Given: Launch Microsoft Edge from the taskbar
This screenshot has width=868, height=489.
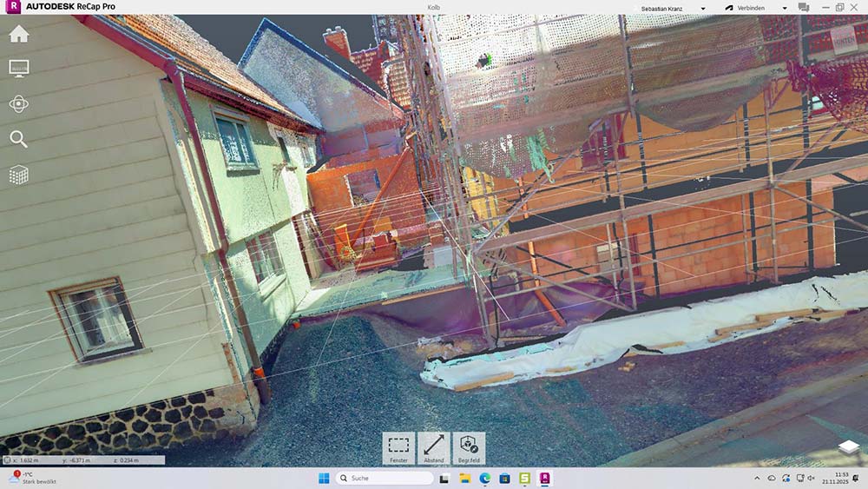Looking at the screenshot, I should [484, 478].
